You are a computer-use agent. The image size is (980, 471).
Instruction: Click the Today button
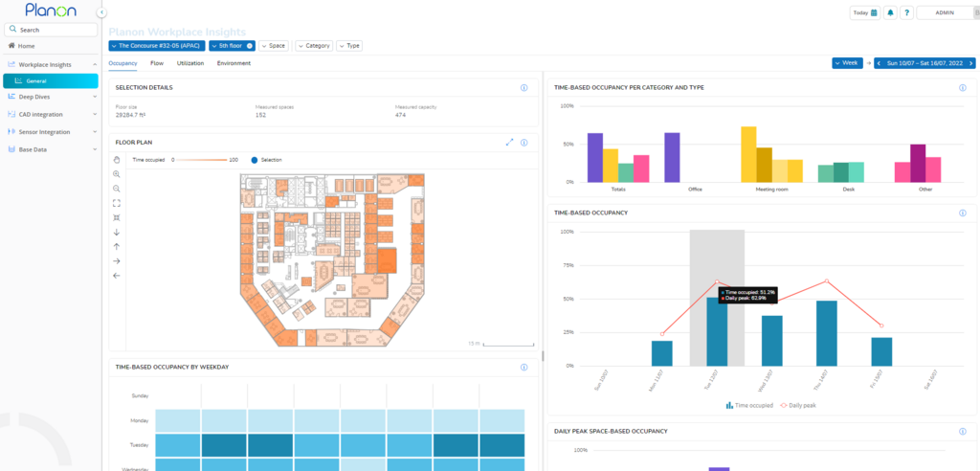coord(865,12)
